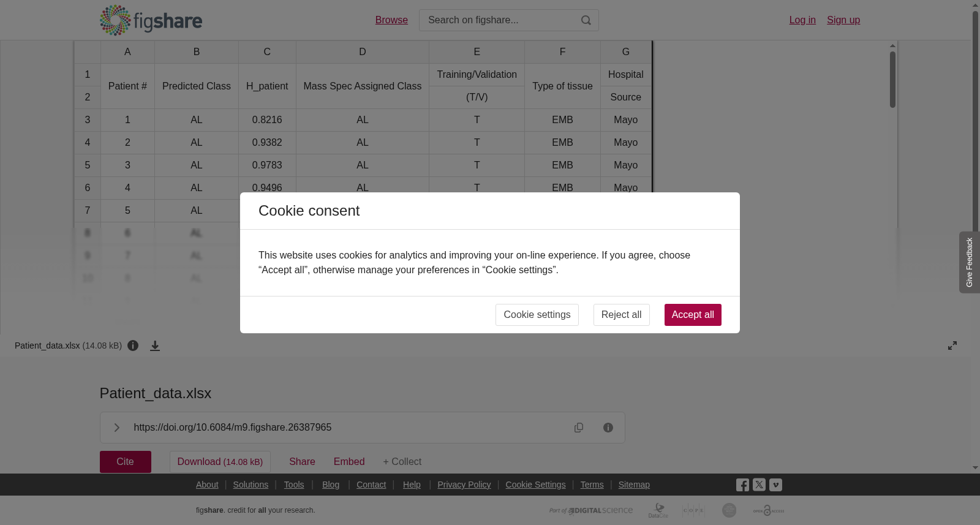Click COPE footer logo
This screenshot has height=525, width=980.
tap(693, 510)
